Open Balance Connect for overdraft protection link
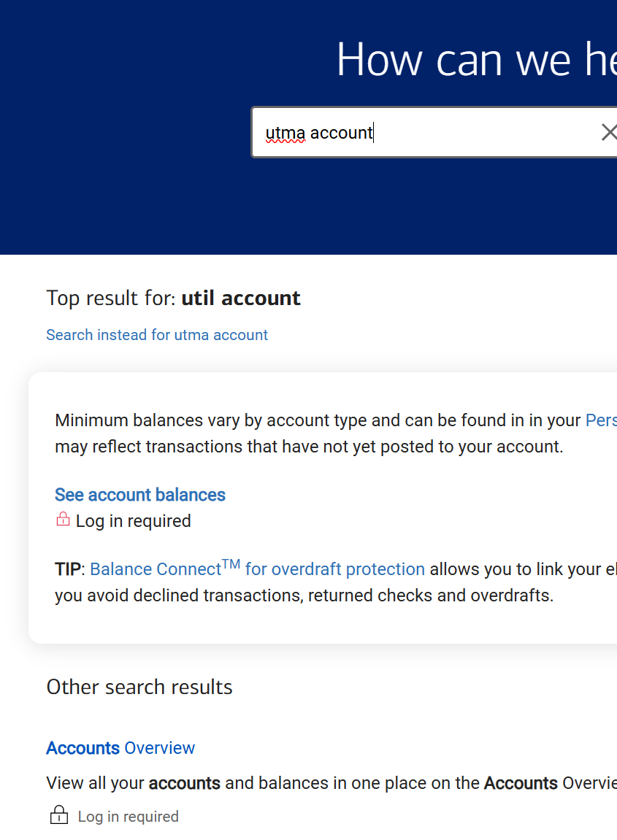This screenshot has width=617, height=840. 257,568
